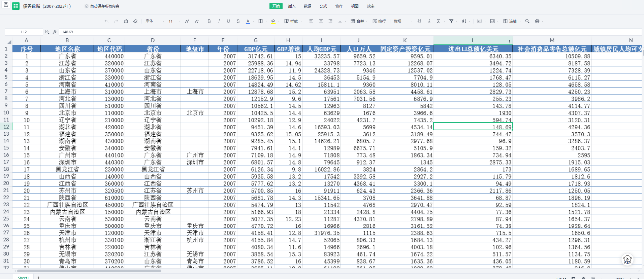644x279 pixels.
Task: Toggle bold formatting
Action: tap(209, 21)
